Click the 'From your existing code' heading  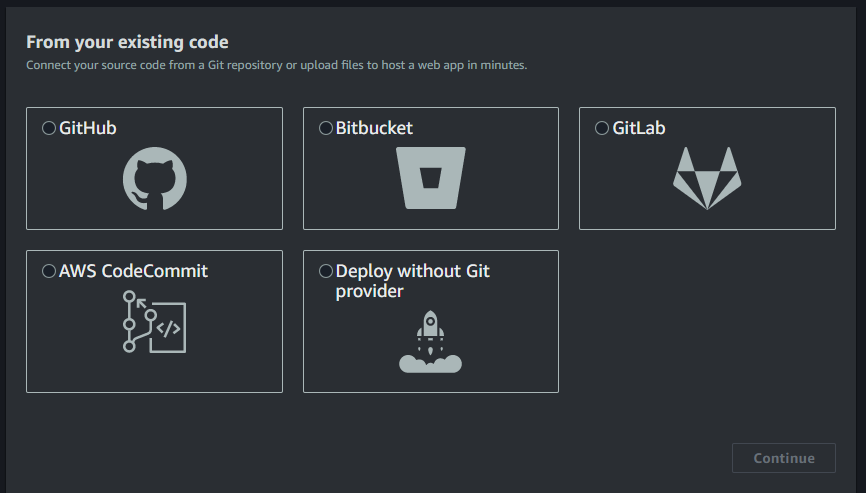pos(128,42)
